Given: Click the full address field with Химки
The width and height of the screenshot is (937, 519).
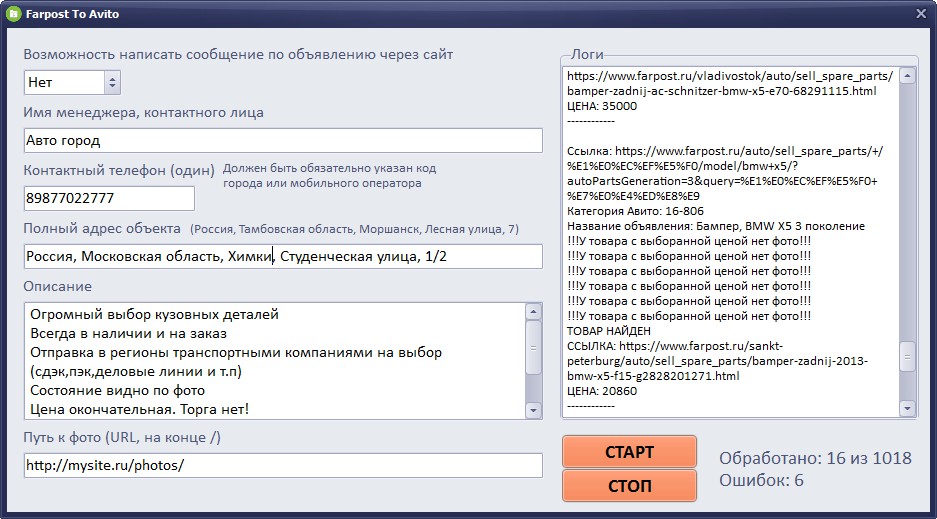Looking at the screenshot, I should click(283, 256).
